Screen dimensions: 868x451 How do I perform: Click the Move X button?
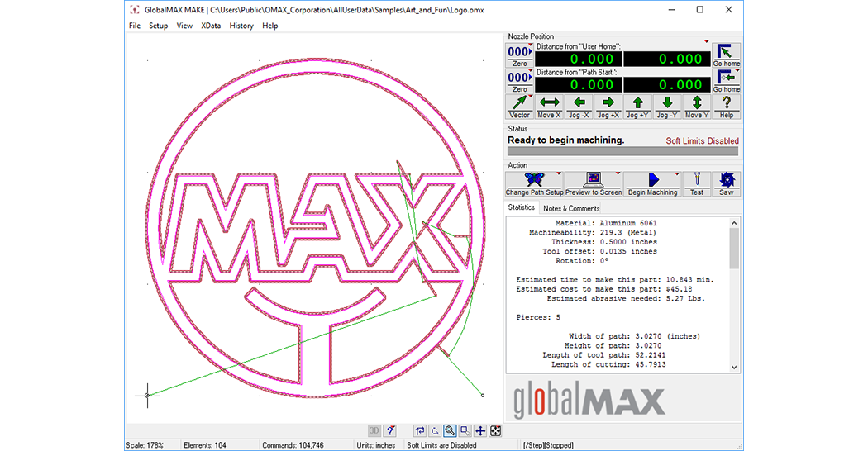click(549, 107)
